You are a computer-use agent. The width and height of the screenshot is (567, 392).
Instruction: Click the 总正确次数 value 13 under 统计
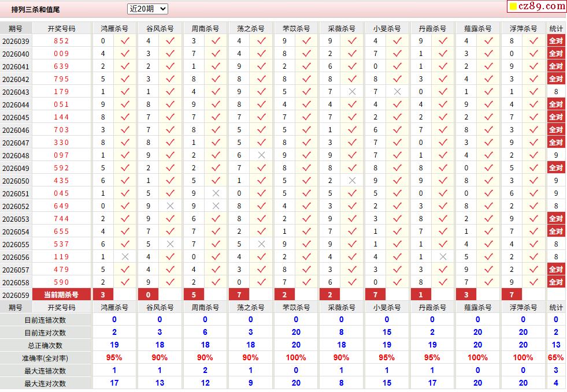pyautogui.click(x=556, y=345)
